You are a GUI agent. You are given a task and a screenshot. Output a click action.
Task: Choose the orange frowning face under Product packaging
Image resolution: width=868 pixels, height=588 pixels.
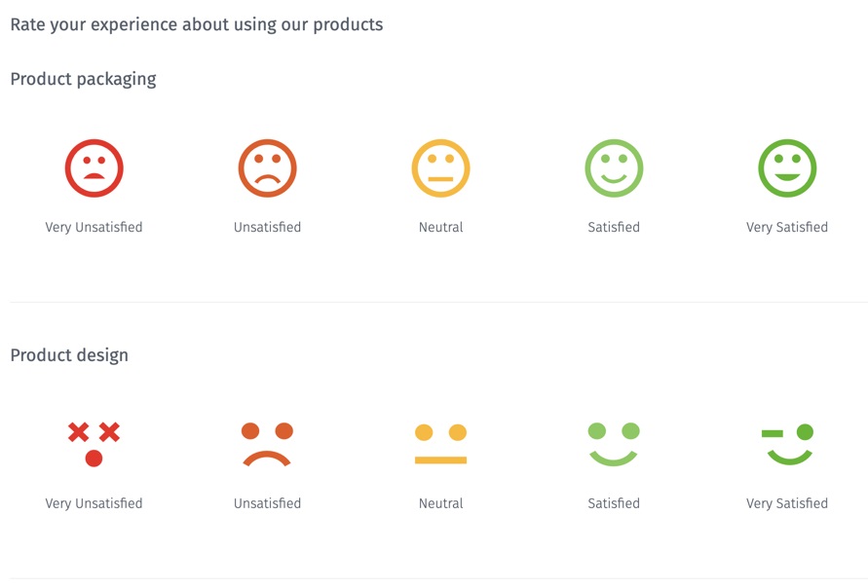(267, 168)
